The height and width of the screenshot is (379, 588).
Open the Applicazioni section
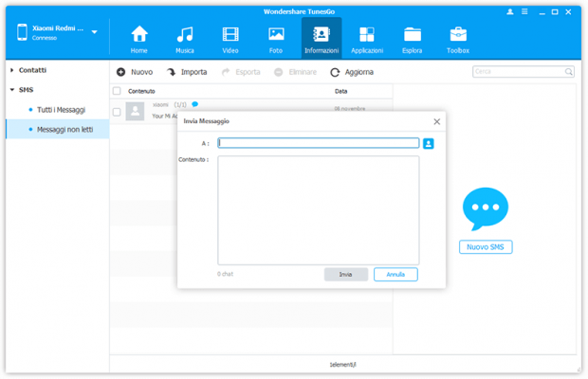(x=367, y=39)
